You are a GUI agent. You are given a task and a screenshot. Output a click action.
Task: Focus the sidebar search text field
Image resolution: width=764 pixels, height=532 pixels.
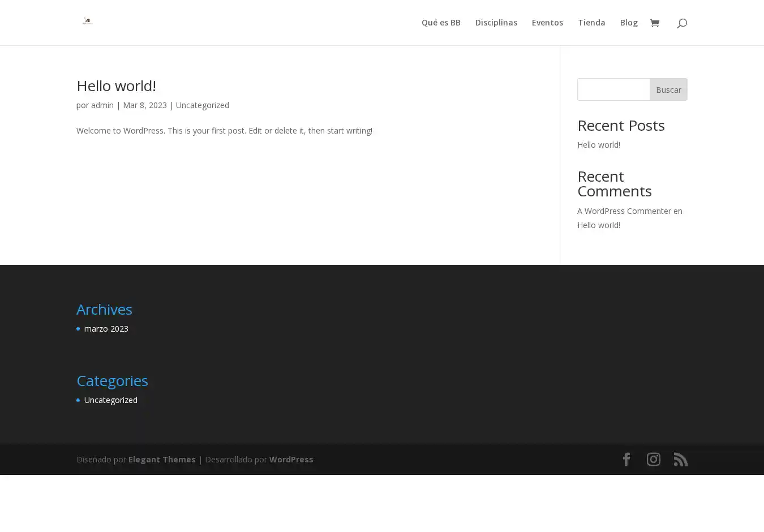tap(613, 89)
